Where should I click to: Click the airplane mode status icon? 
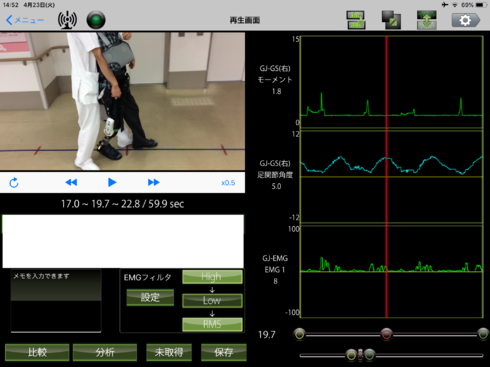pos(445,5)
